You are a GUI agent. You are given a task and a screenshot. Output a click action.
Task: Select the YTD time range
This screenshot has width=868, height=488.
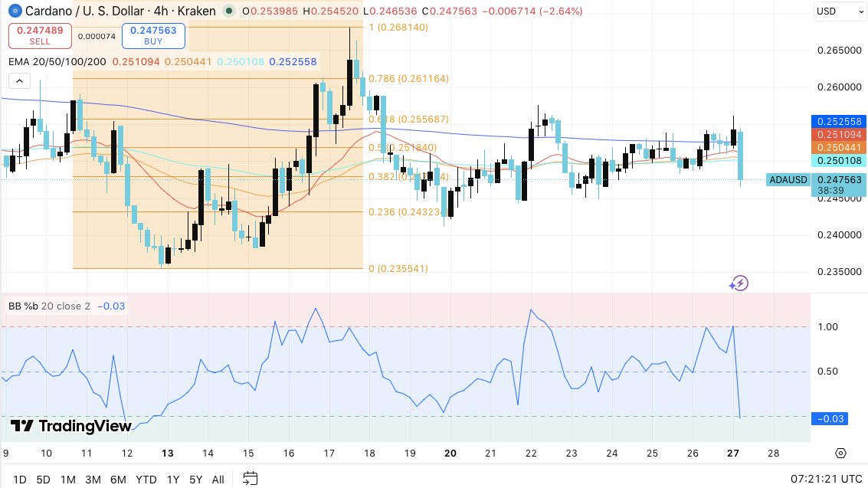pyautogui.click(x=146, y=479)
